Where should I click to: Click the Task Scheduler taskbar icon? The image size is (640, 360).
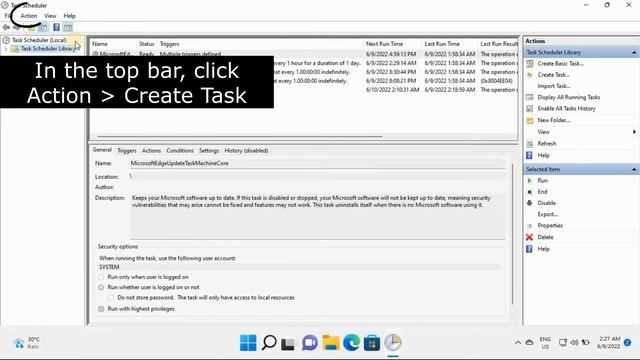pos(393,343)
